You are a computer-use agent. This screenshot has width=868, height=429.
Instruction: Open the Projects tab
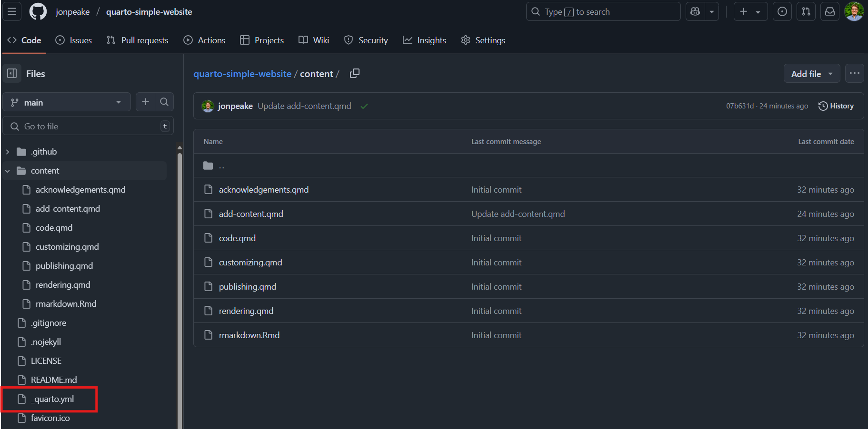click(262, 40)
